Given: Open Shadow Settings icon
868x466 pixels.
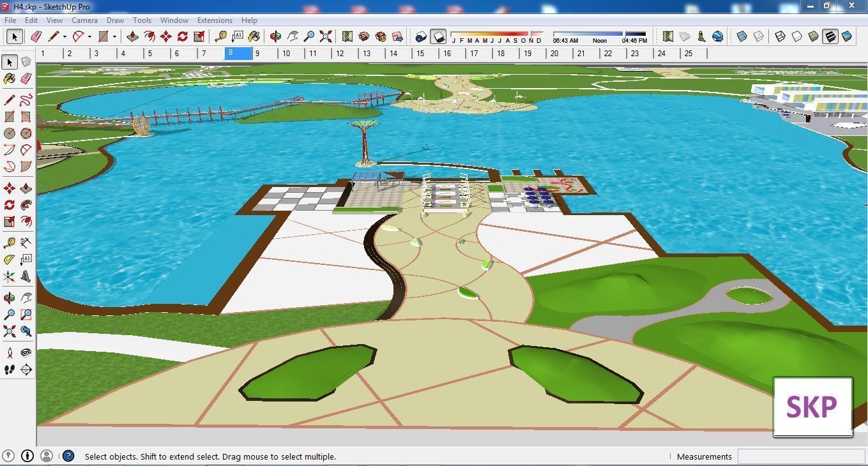Looking at the screenshot, I should 421,36.
